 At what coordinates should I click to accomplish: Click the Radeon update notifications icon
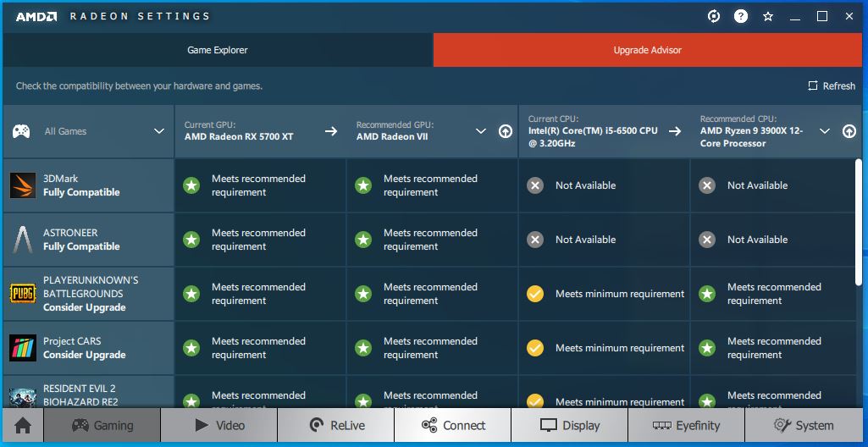714,17
